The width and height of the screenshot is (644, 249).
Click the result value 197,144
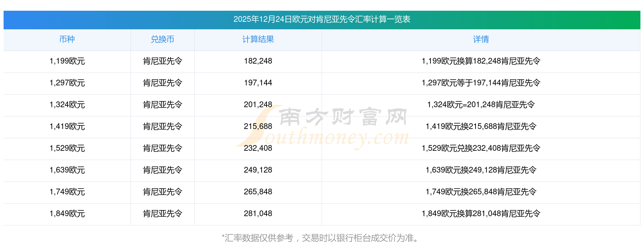[258, 83]
